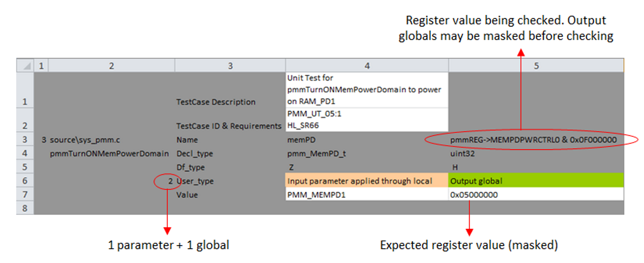This screenshot has width=644, height=263.
Task: Click the unit test description text cell
Action: pyautogui.click(x=366, y=90)
